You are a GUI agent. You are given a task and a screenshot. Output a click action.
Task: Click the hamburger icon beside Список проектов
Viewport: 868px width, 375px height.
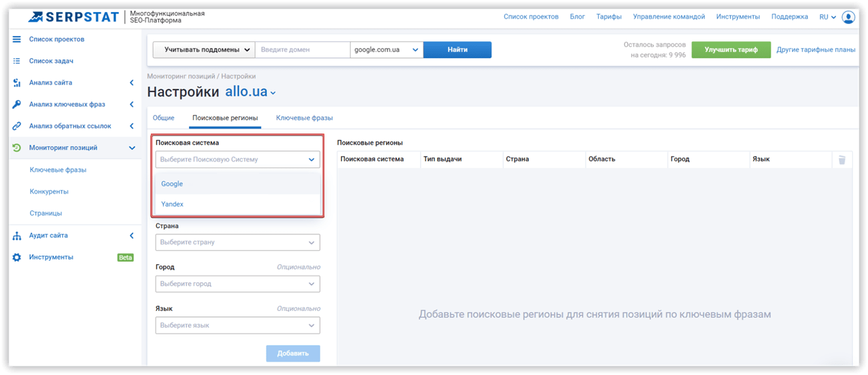pos(17,39)
